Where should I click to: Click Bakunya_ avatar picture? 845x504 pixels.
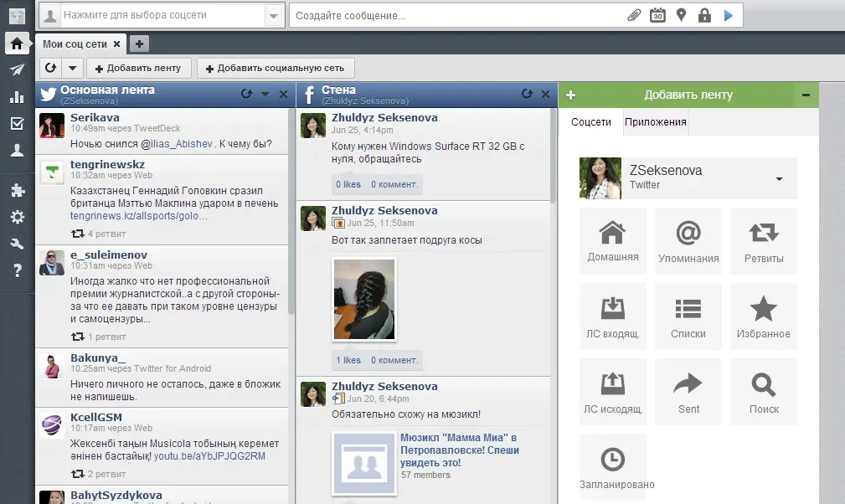(x=52, y=366)
